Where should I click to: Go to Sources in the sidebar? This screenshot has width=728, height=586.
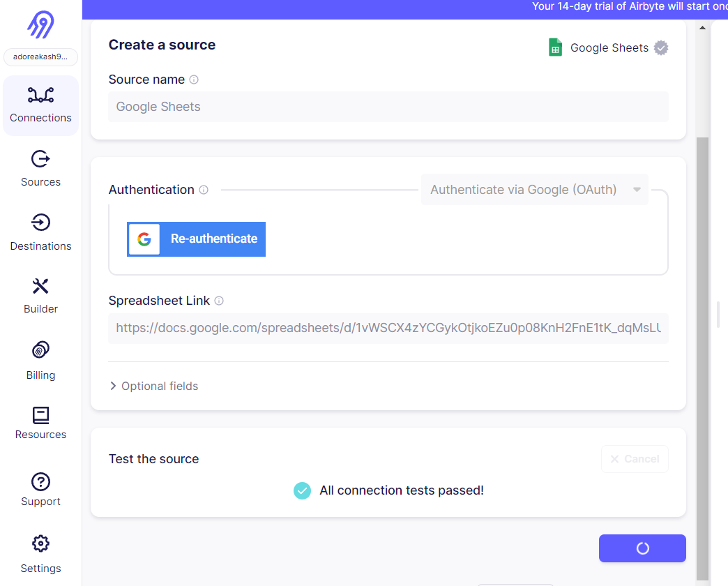point(41,169)
